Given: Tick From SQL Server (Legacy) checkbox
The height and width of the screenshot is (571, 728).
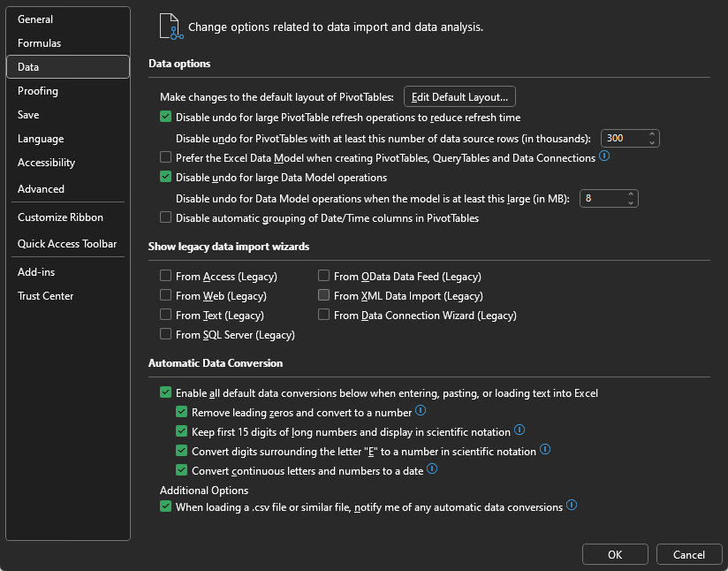Looking at the screenshot, I should click(x=166, y=334).
